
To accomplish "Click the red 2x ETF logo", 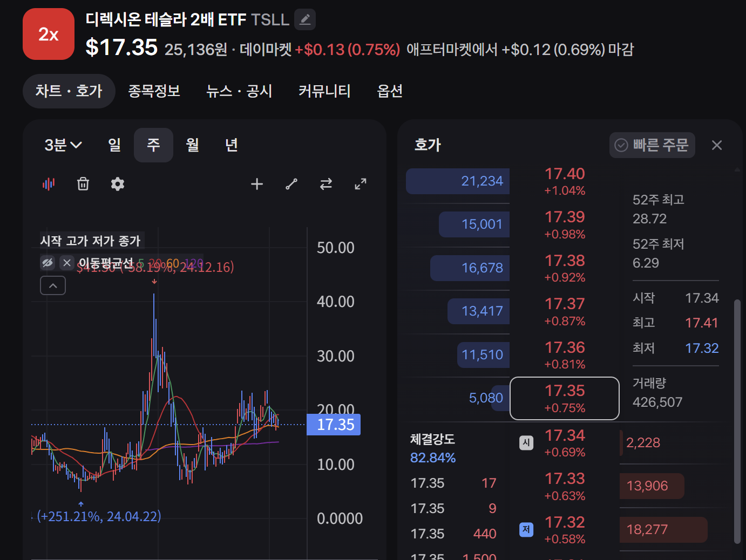I will 49,34.
